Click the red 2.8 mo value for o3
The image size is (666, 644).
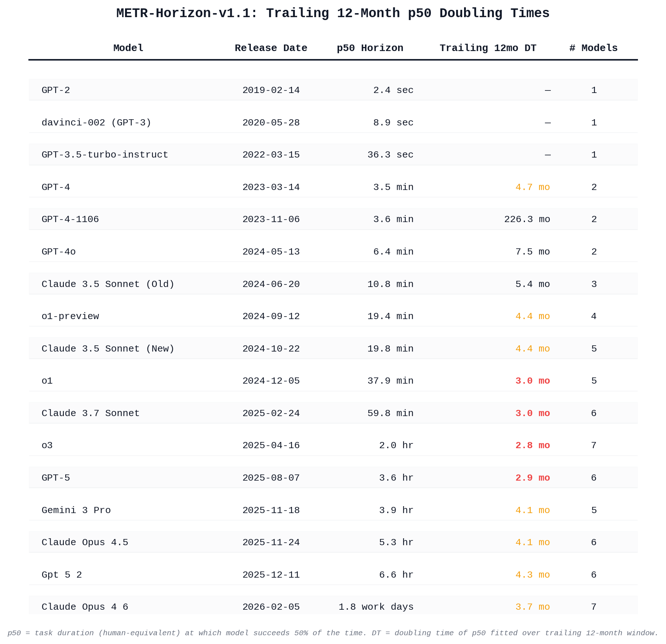(532, 445)
